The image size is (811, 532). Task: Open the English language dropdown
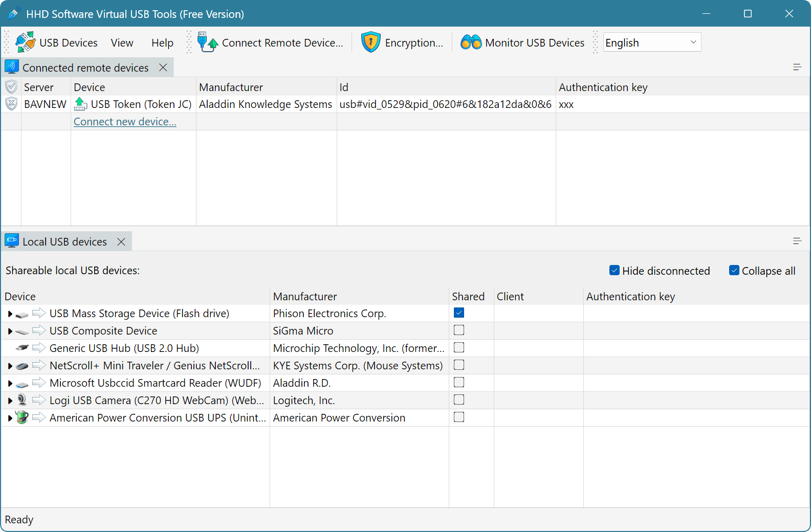[x=651, y=42]
